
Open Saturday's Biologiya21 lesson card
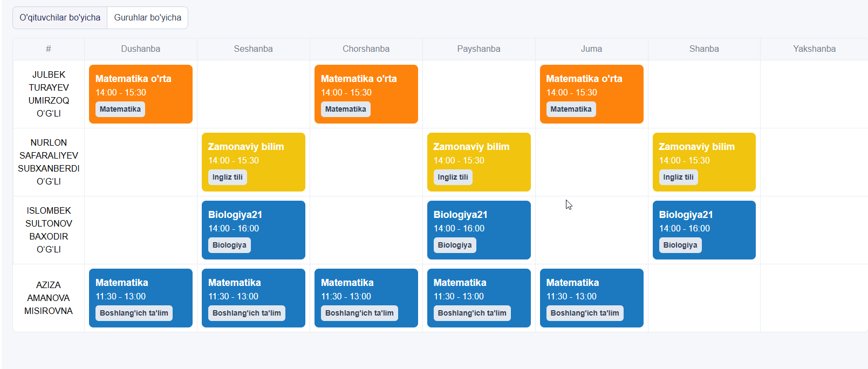click(703, 222)
